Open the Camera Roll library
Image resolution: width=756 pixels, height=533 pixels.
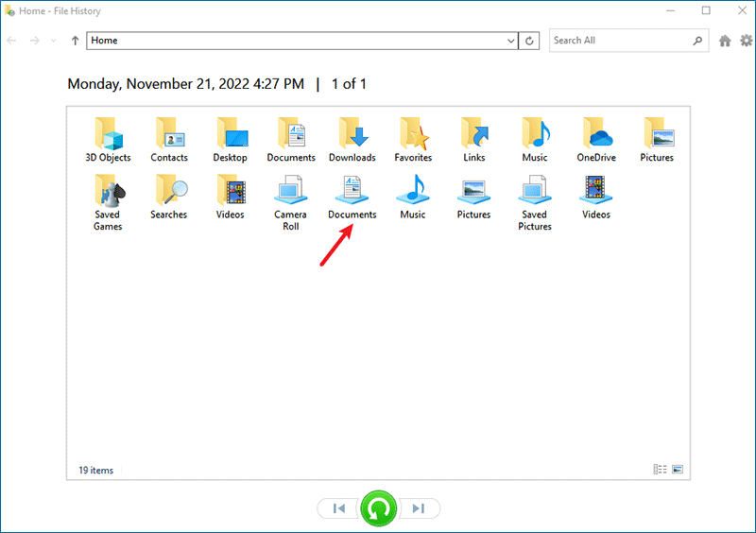tap(291, 202)
